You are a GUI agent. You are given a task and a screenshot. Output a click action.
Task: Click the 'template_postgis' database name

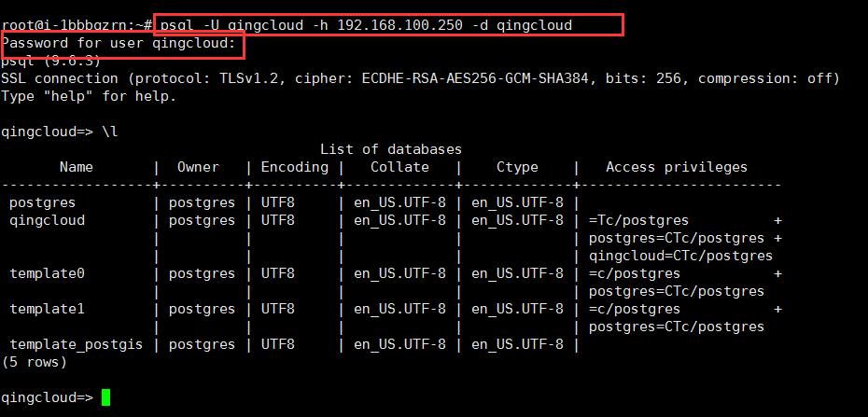[x=77, y=344]
